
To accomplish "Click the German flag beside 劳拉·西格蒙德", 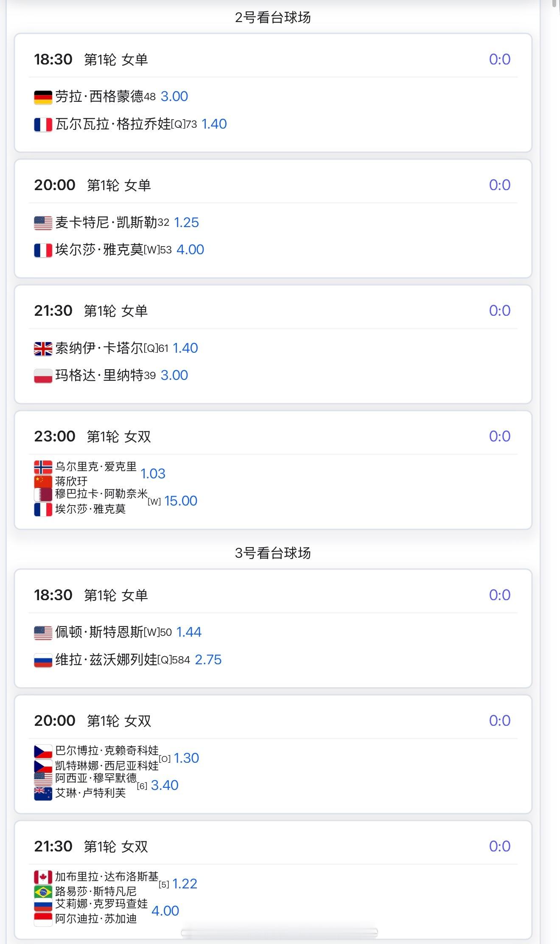I will click(43, 97).
